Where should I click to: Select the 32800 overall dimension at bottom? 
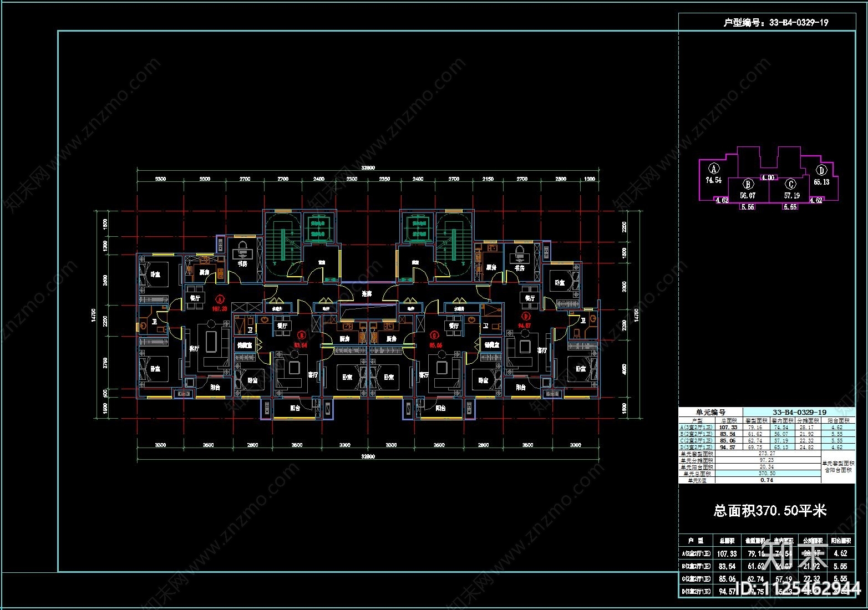pyautogui.click(x=368, y=457)
